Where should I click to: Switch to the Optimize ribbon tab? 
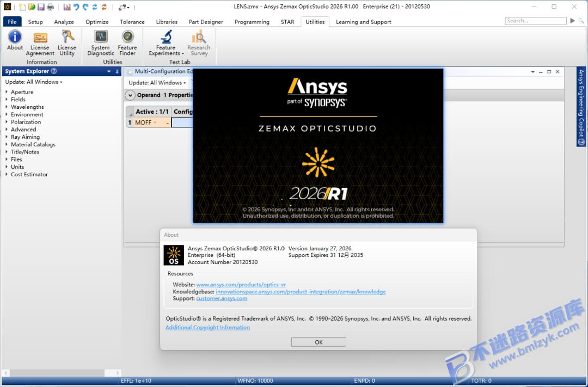(97, 22)
